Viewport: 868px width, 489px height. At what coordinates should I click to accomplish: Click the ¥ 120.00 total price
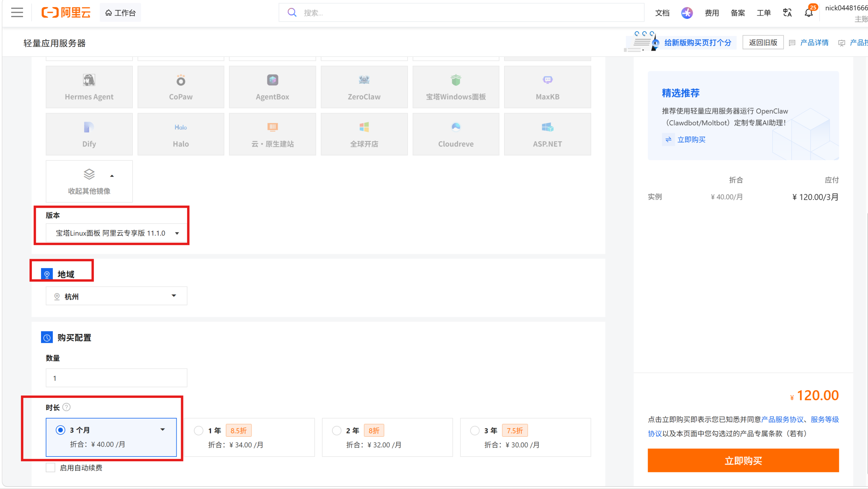pyautogui.click(x=814, y=395)
